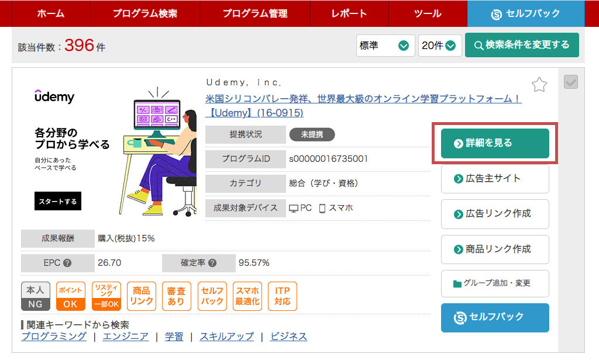Click the 未提携 status badge
This screenshot has height=364, width=599.
pos(312,134)
